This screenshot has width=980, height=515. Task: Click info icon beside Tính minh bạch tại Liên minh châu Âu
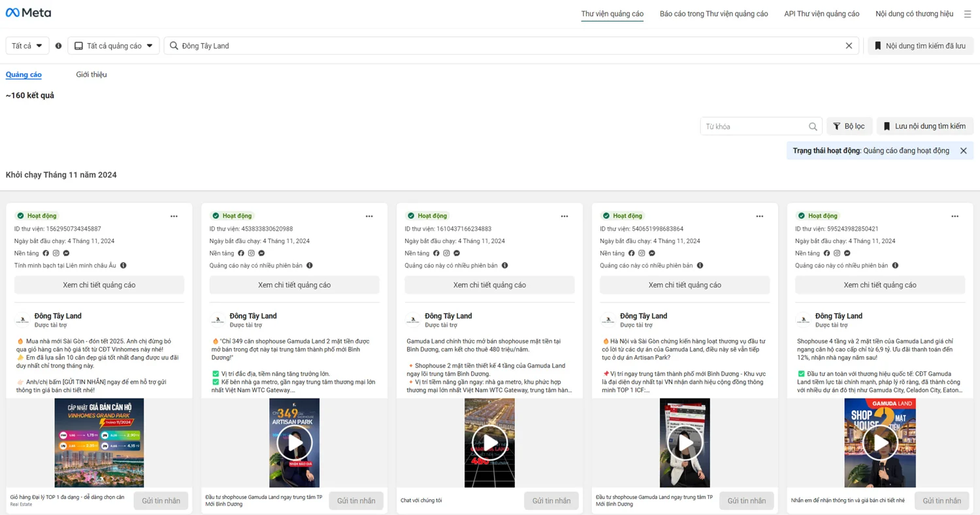[x=123, y=266]
